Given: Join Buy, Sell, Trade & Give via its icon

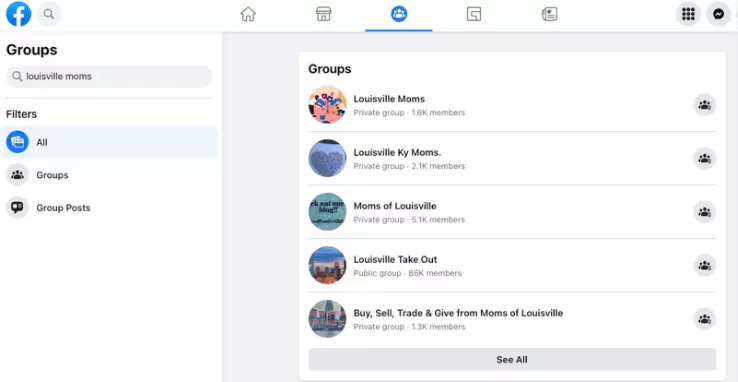Looking at the screenshot, I should (705, 319).
